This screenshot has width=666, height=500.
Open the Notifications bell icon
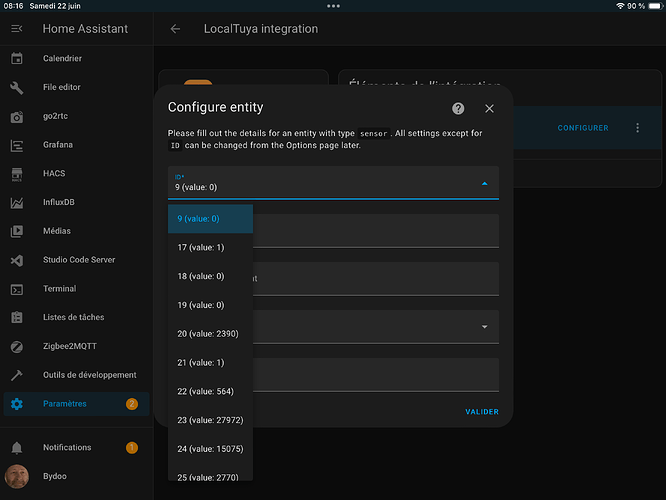click(17, 448)
